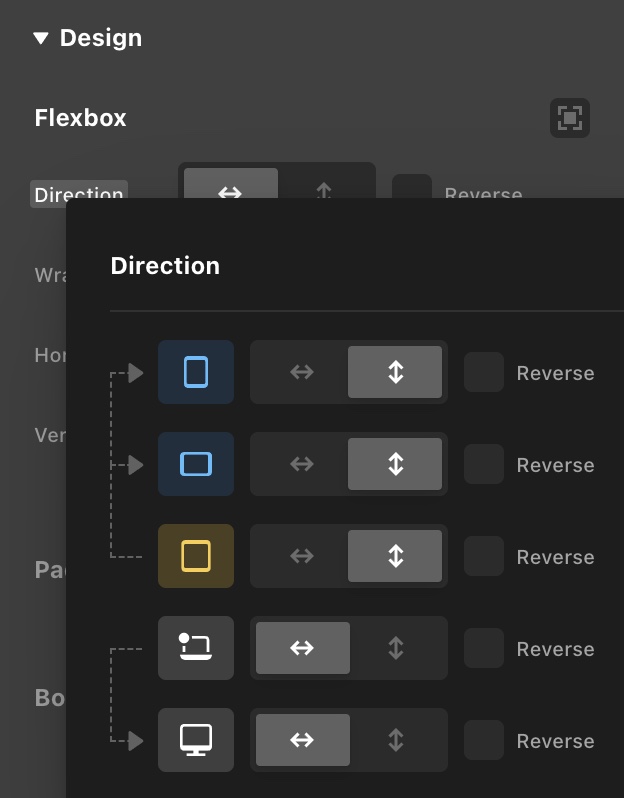
Task: Select the mobile landscape breakpoint icon
Action: pos(196,464)
